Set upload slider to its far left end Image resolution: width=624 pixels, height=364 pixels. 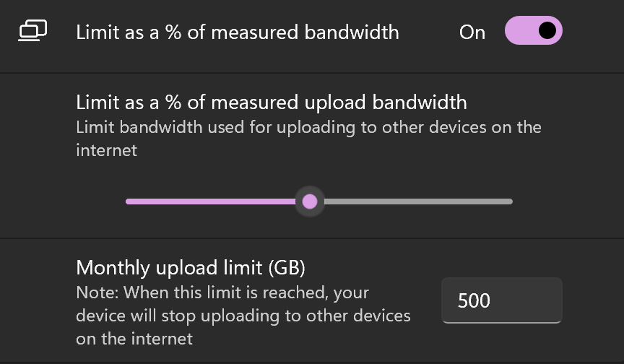pos(127,201)
